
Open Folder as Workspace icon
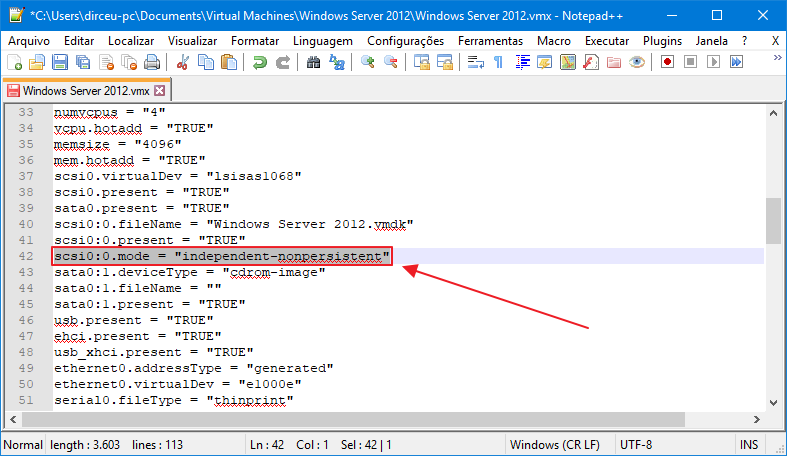pos(614,63)
